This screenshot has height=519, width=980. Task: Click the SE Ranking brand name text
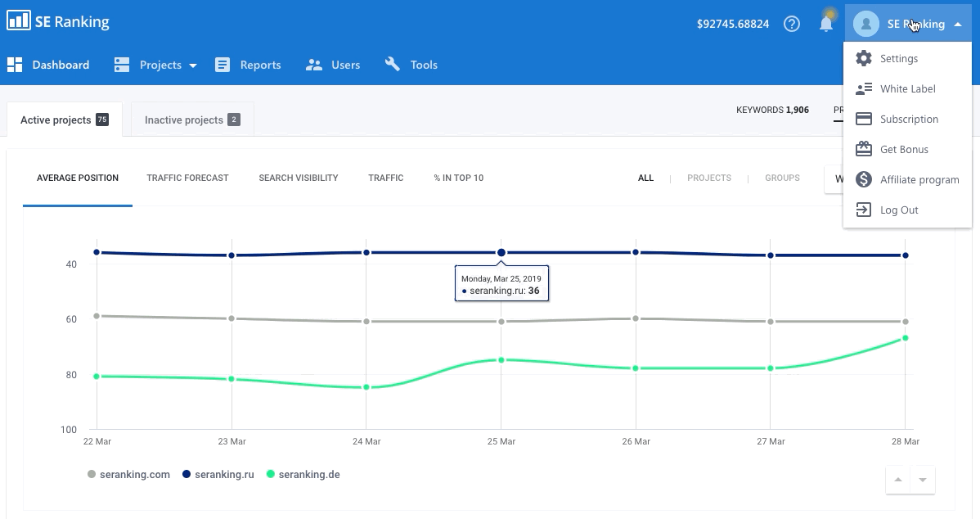72,22
